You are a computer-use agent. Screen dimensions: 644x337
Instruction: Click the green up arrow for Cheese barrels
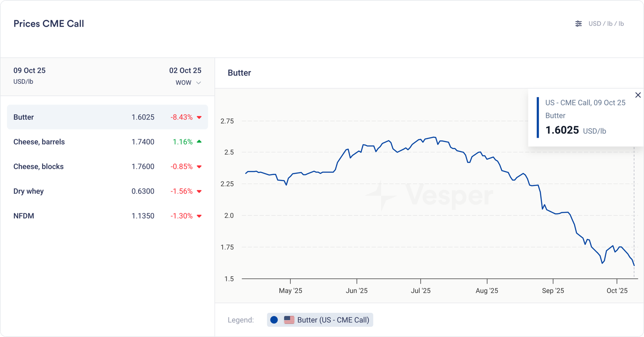[x=199, y=142]
